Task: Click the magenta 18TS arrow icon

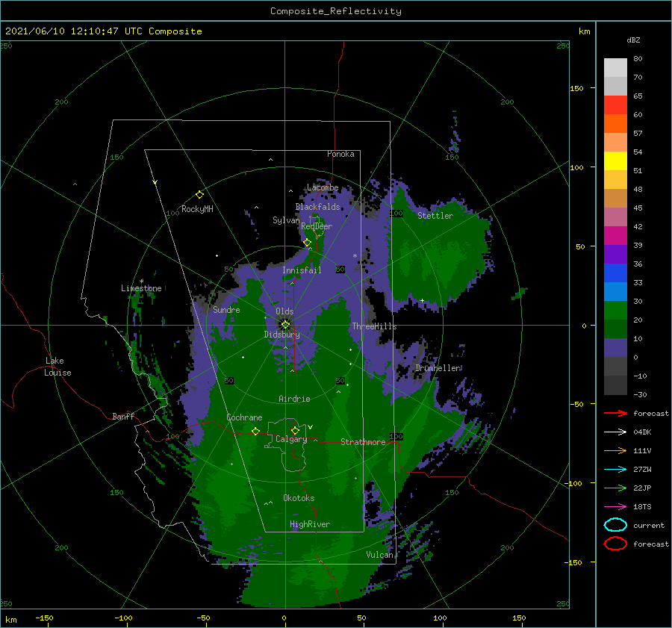Action: pos(615,507)
